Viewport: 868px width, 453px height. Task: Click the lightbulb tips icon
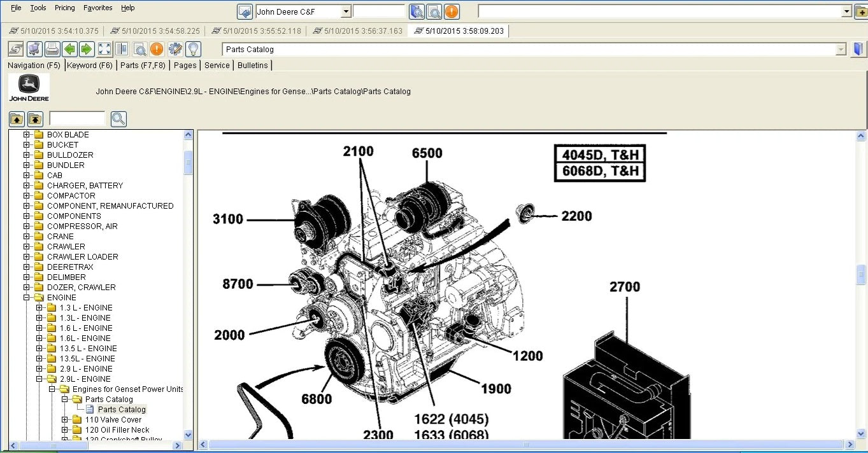pyautogui.click(x=193, y=49)
